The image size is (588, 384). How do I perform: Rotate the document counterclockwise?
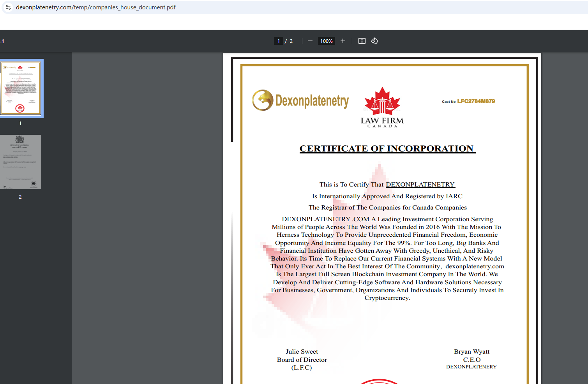(x=374, y=41)
